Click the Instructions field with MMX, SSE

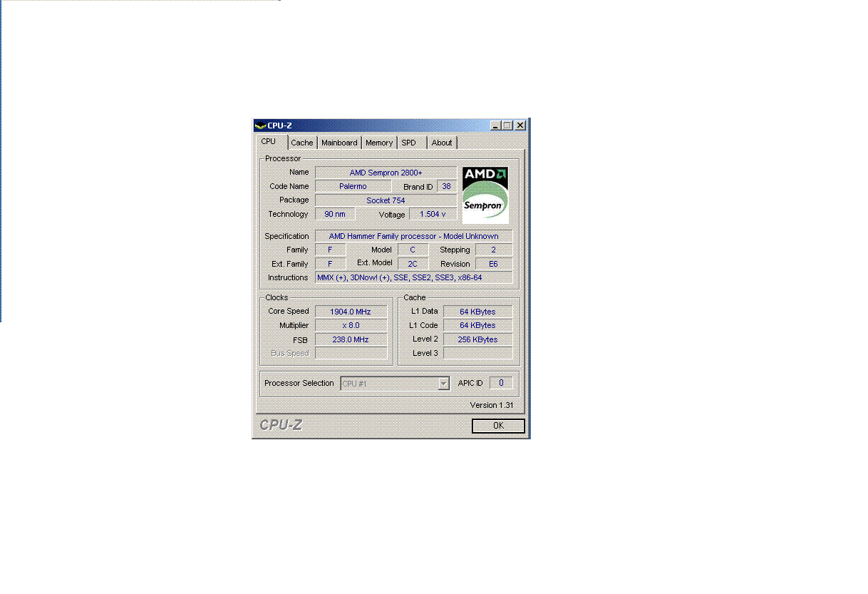(413, 277)
